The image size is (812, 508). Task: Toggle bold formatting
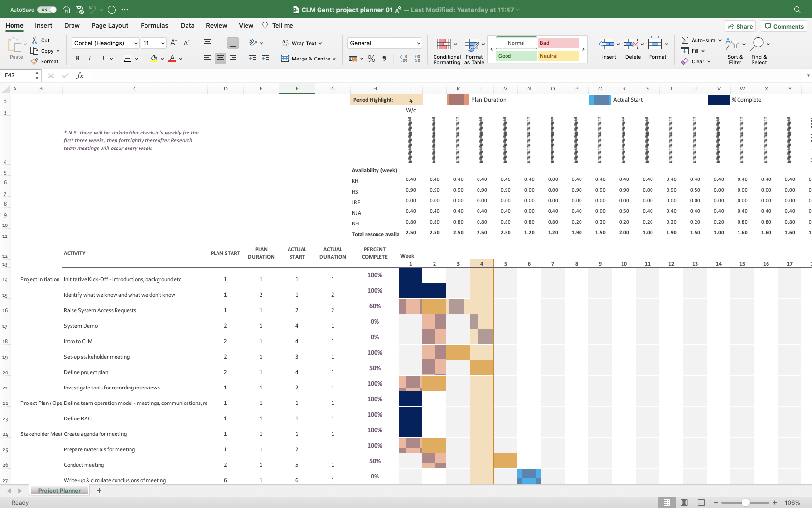point(77,59)
